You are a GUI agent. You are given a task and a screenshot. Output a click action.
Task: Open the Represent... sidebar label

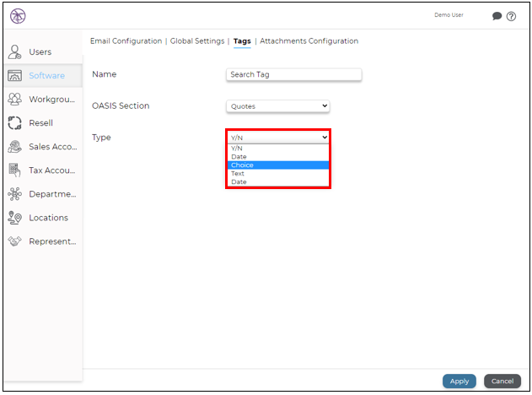52,241
